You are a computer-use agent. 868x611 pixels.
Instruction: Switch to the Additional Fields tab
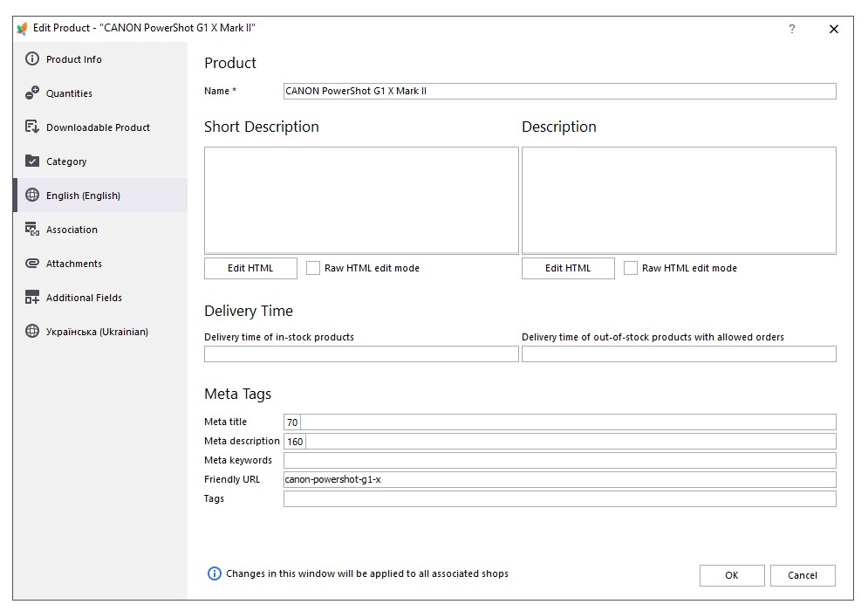pos(100,298)
